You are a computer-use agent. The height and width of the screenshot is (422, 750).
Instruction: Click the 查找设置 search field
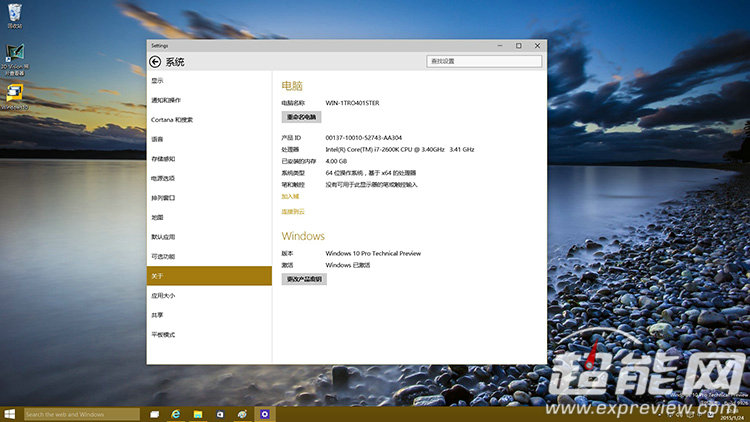click(484, 61)
